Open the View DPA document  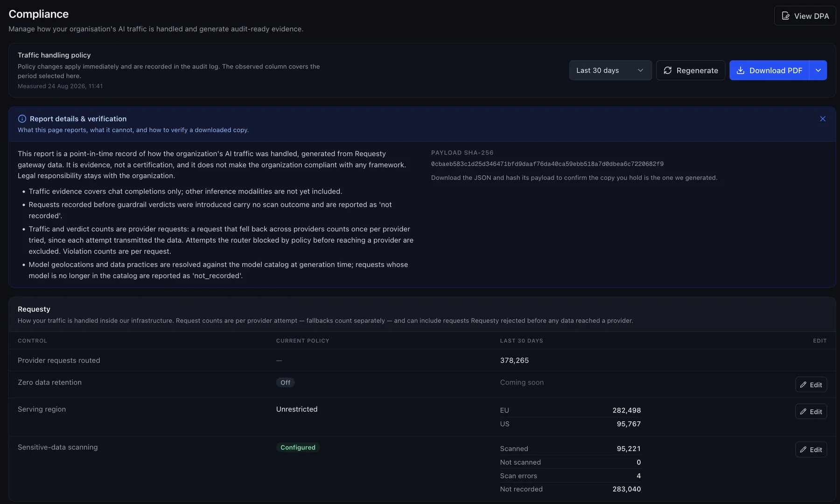click(805, 16)
